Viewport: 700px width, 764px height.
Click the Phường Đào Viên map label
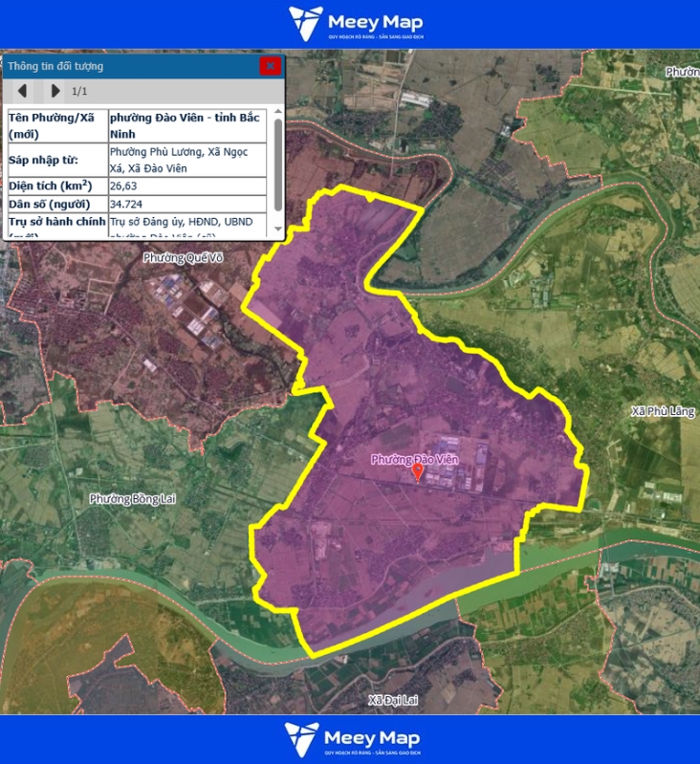[415, 460]
